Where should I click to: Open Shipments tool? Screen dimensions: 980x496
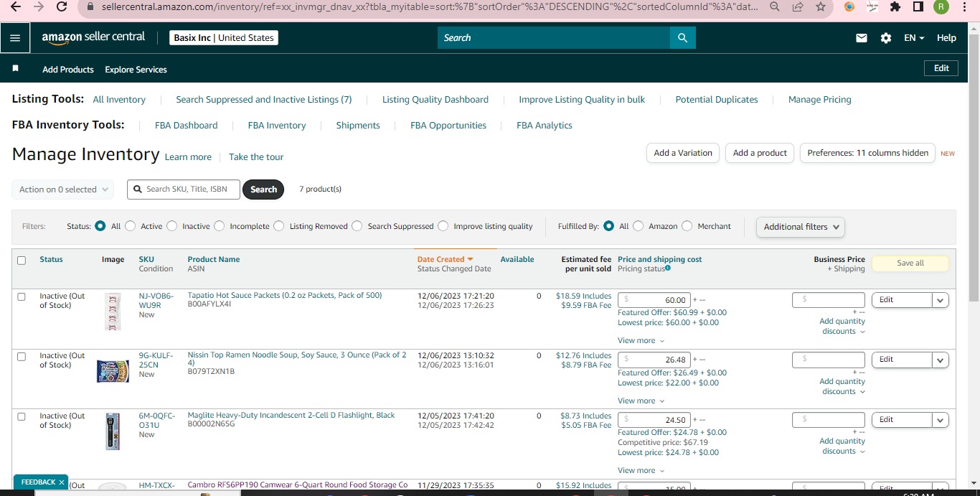point(358,126)
